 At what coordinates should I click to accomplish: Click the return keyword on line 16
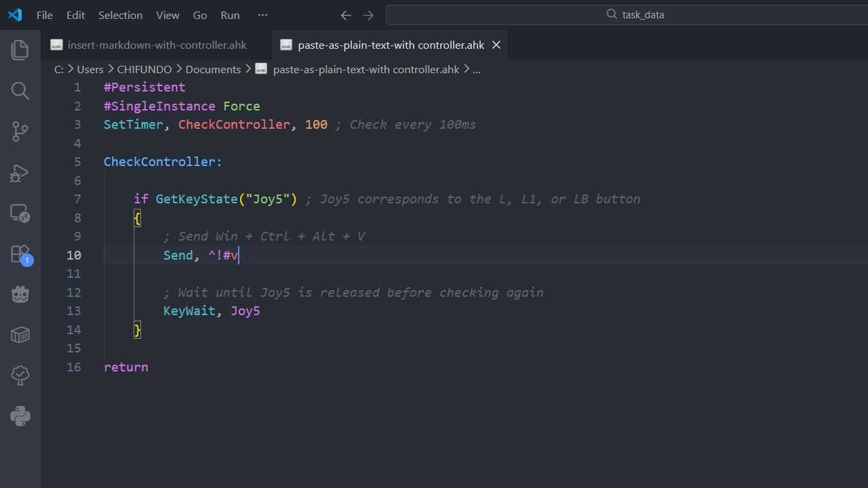(x=126, y=367)
